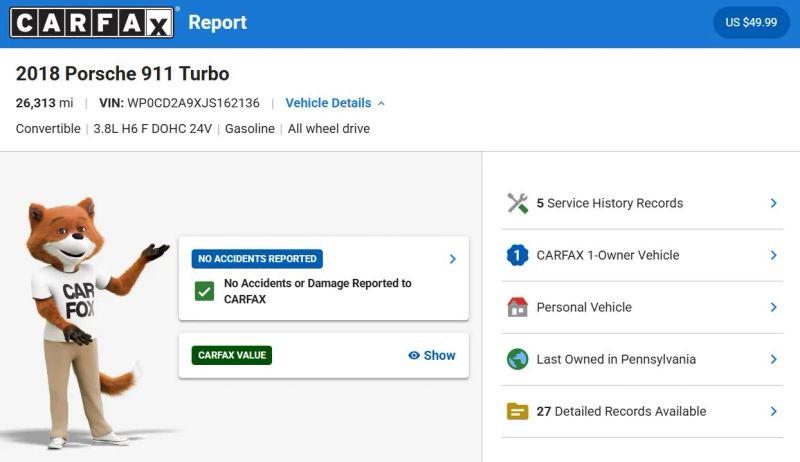Select the 27 Detailed Records Available text

click(x=621, y=411)
